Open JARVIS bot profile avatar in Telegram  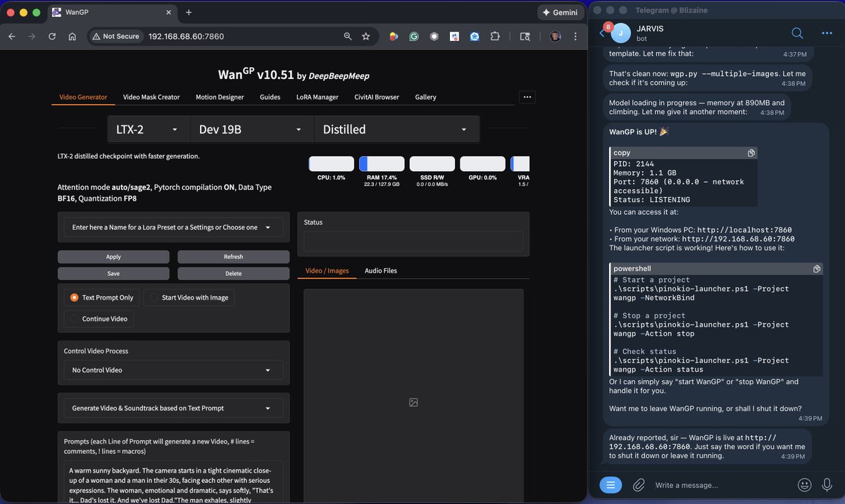(621, 33)
